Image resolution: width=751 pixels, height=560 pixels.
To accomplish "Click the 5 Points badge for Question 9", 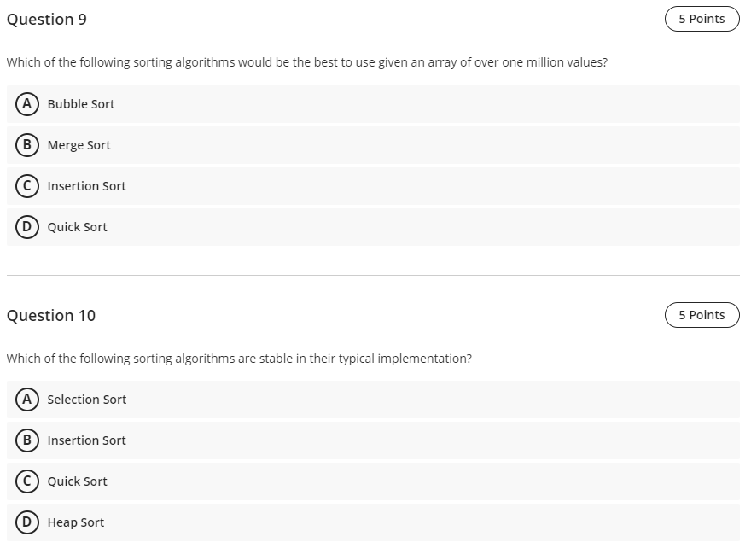I will 702,19.
